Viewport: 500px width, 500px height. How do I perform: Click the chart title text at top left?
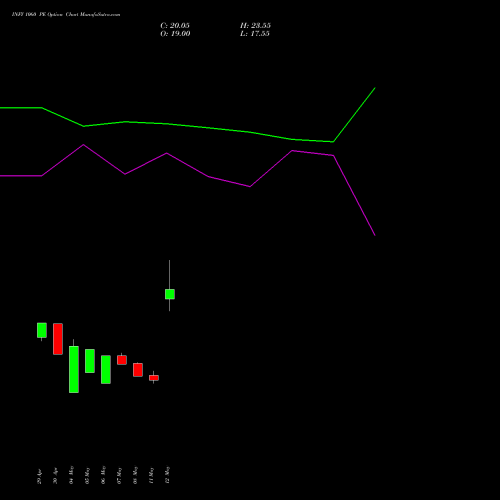click(x=66, y=15)
